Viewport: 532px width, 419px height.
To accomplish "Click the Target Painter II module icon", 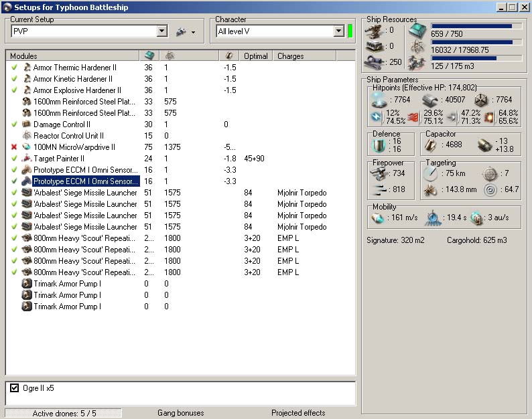I will [x=27, y=159].
